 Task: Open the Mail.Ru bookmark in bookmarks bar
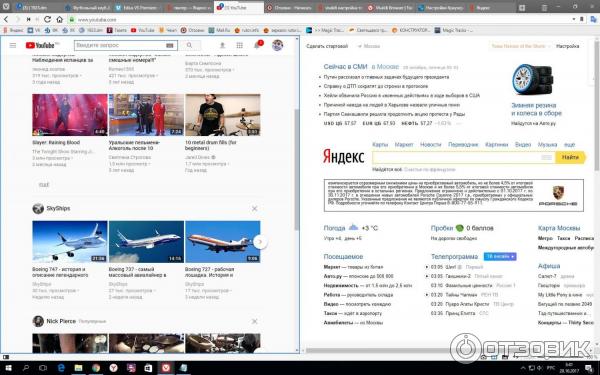[220, 30]
